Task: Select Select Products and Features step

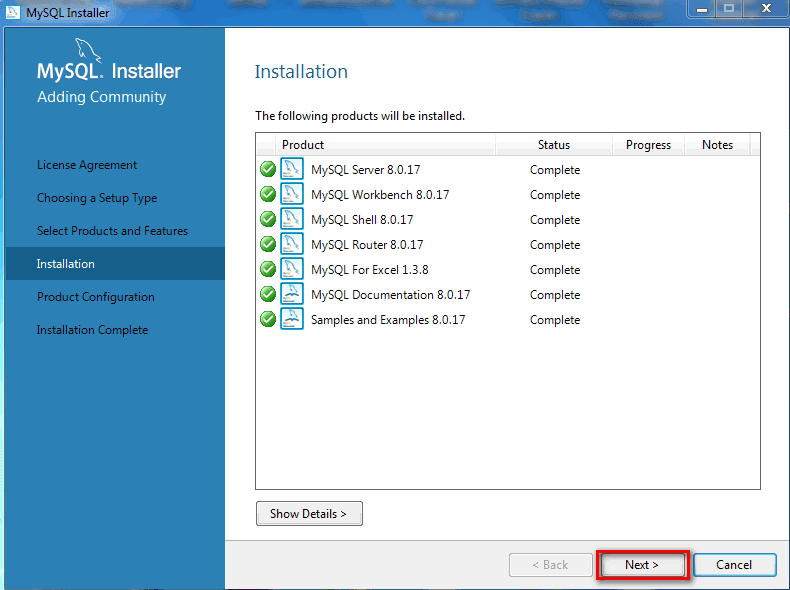Action: [112, 231]
